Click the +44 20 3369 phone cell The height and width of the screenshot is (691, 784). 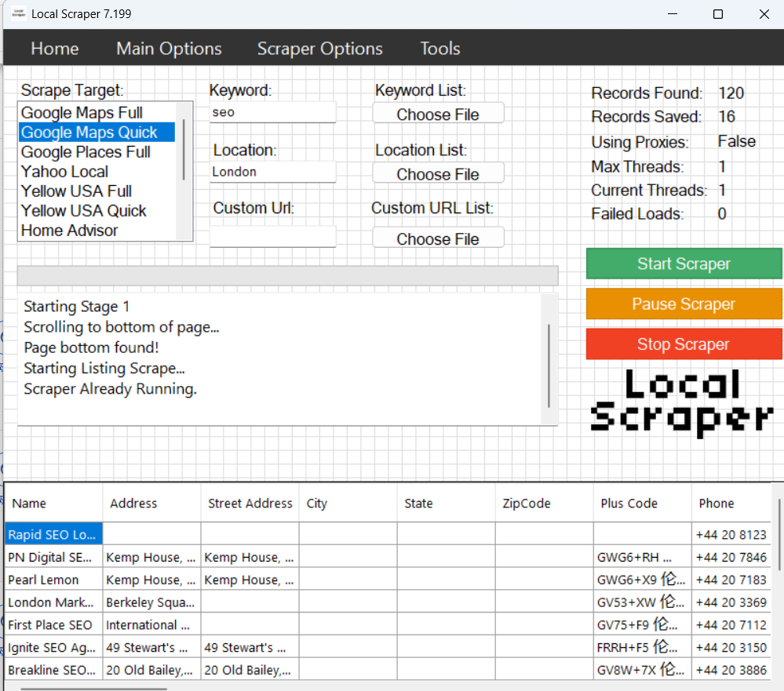tap(731, 602)
